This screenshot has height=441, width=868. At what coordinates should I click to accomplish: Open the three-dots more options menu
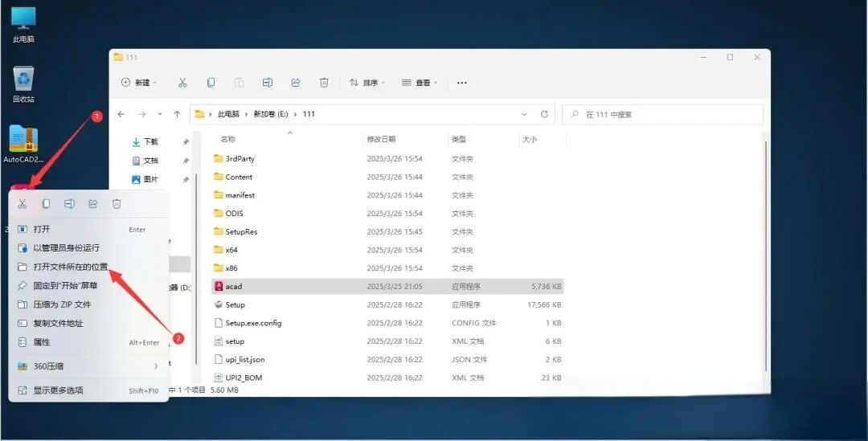[461, 83]
